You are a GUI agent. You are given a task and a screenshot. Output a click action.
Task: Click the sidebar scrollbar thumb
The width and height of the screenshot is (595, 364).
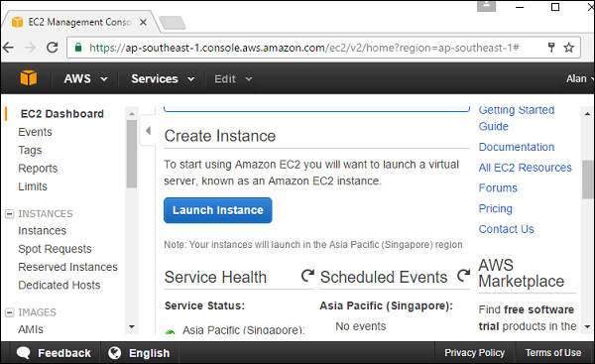tap(132, 154)
